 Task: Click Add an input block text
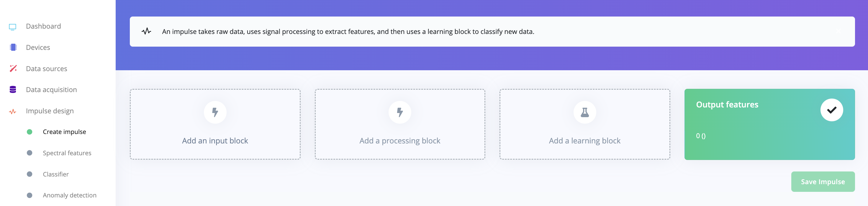(x=215, y=141)
